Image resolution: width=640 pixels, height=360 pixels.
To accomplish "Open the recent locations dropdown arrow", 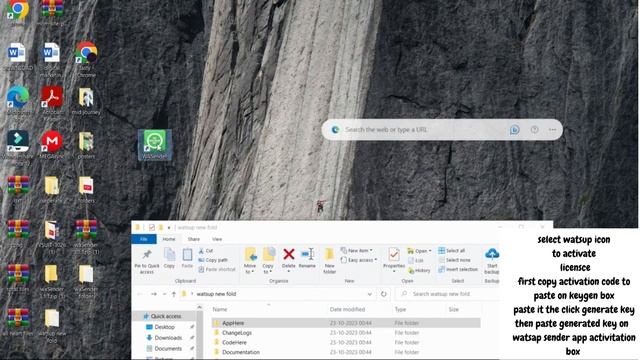I will tap(164, 294).
